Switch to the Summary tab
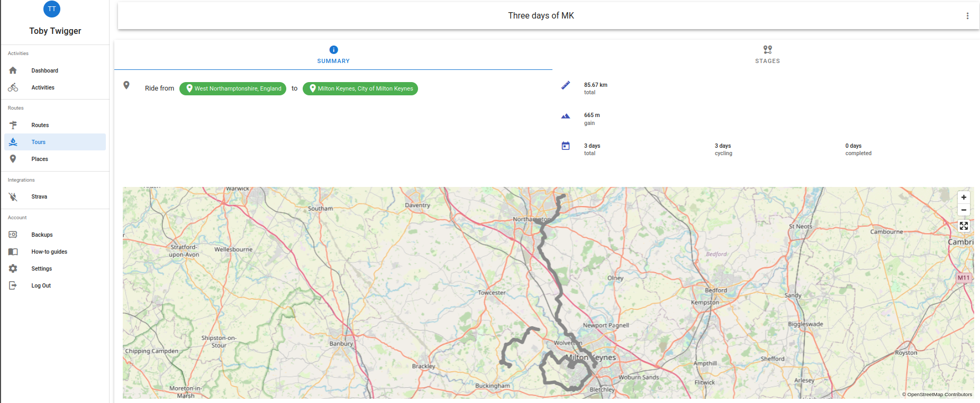The image size is (980, 403). (333, 55)
